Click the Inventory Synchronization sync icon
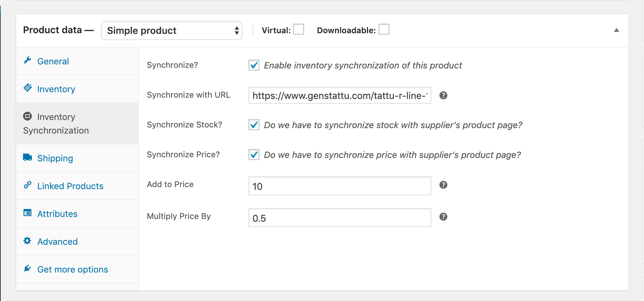The width and height of the screenshot is (644, 301). coord(27,116)
